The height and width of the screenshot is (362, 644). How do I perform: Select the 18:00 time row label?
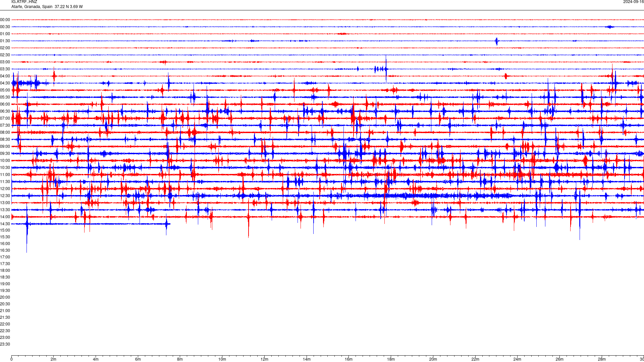[5, 270]
